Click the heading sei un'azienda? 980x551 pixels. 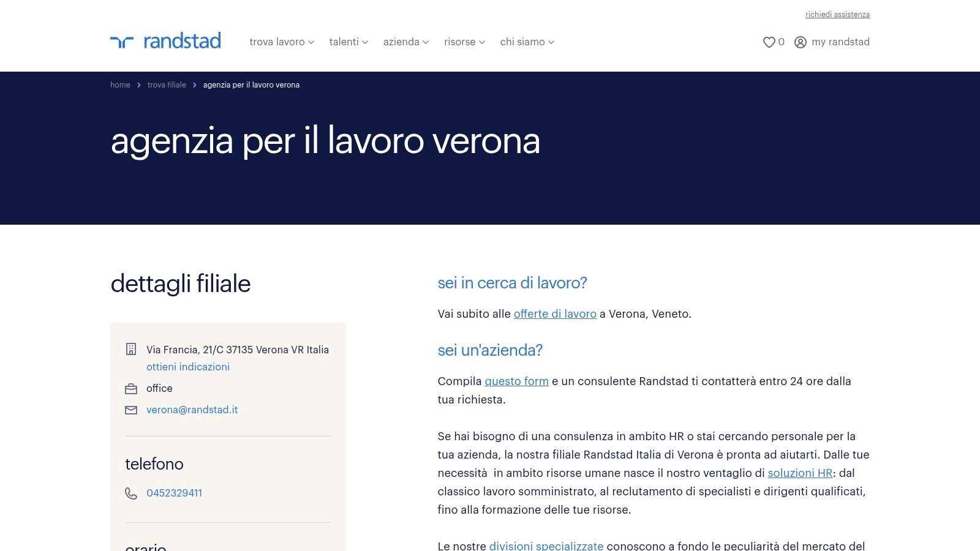point(490,350)
